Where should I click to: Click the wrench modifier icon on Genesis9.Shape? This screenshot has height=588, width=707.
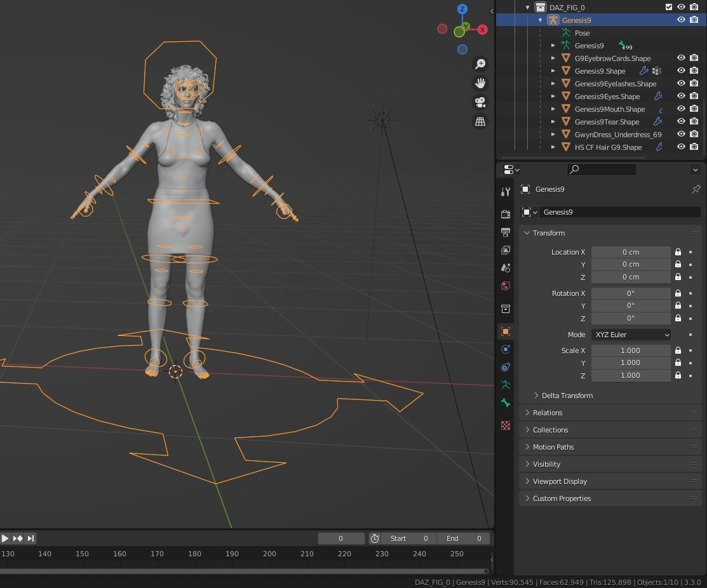click(644, 70)
